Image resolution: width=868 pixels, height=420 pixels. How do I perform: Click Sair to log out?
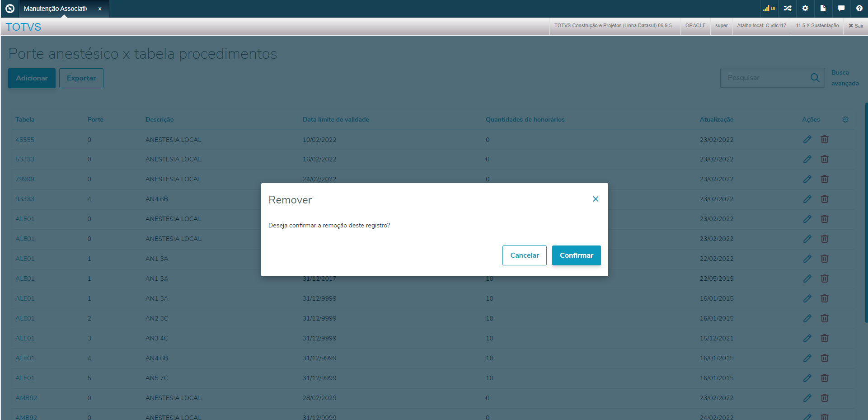click(856, 26)
